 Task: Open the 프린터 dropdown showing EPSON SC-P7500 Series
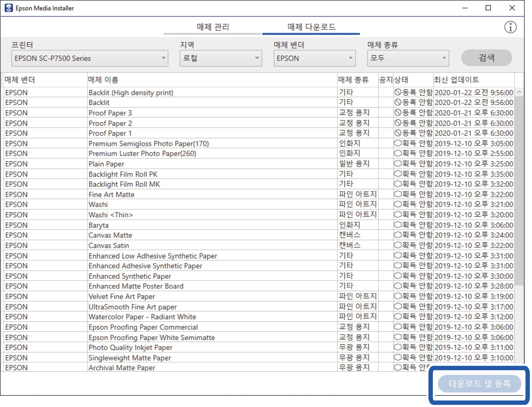click(x=90, y=58)
